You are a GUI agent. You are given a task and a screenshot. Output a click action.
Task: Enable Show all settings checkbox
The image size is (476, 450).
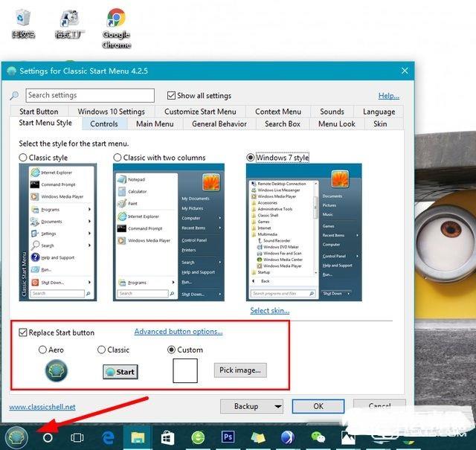(x=172, y=95)
